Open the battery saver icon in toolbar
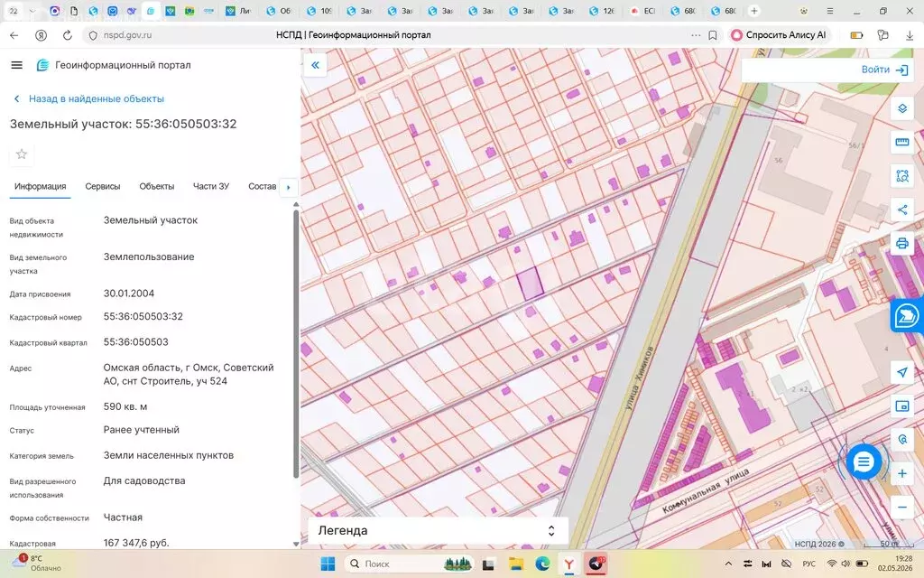This screenshot has width=924, height=578. 857,35
